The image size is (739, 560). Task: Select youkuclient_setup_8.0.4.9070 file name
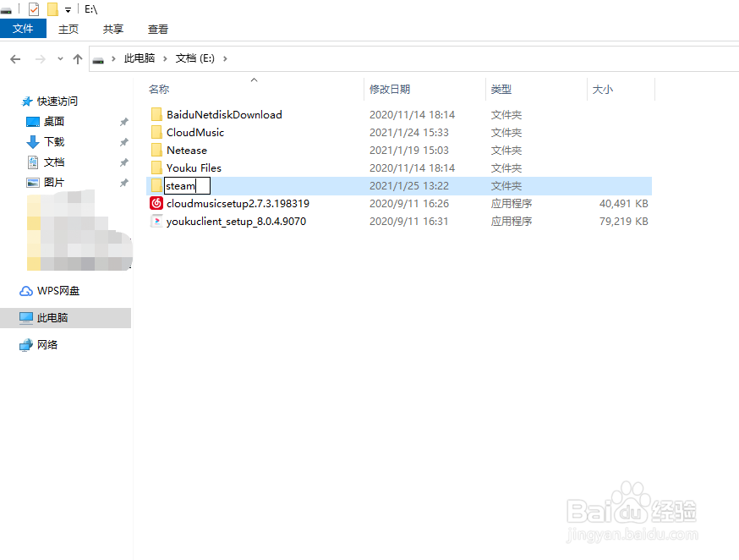(x=236, y=222)
